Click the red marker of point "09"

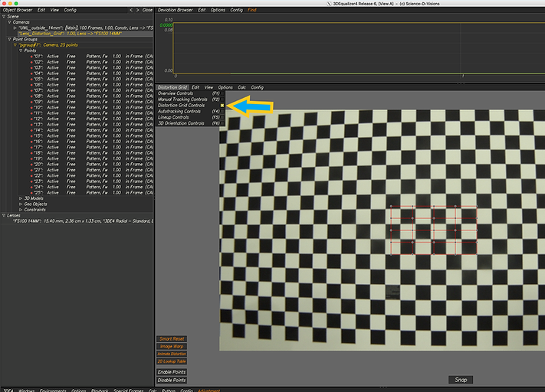point(31,102)
